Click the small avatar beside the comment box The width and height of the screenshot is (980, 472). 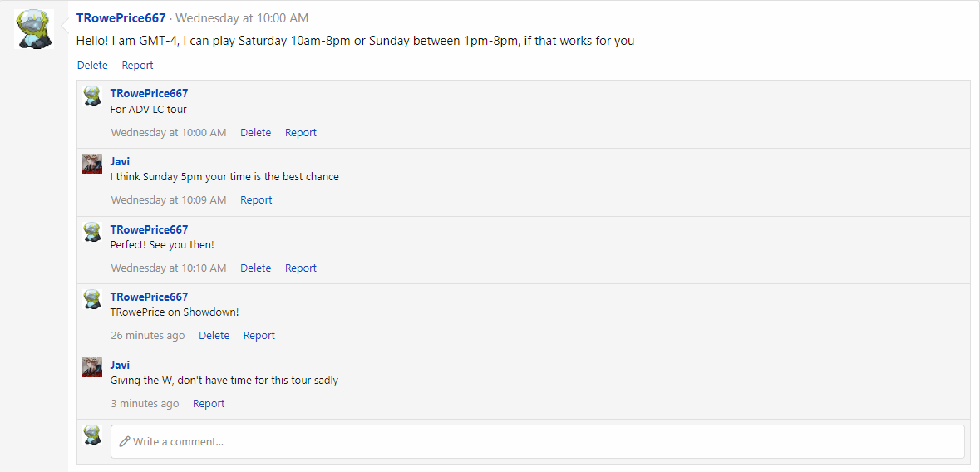(92, 435)
